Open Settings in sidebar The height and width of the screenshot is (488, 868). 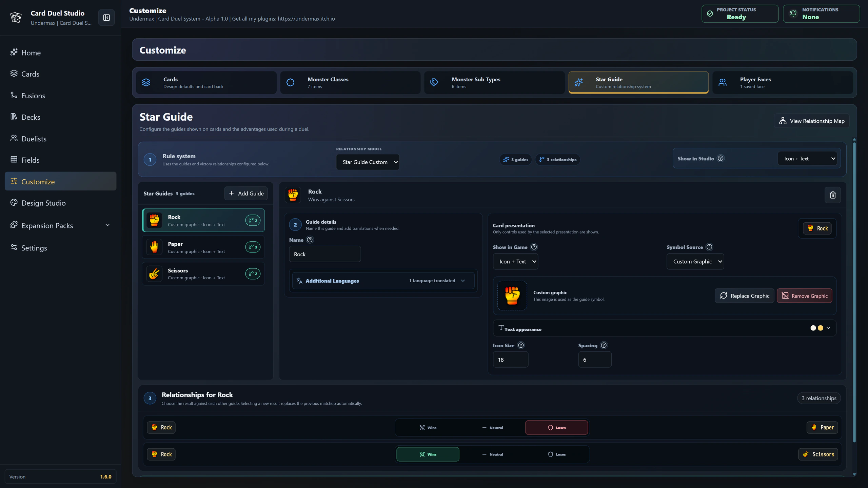(60, 248)
